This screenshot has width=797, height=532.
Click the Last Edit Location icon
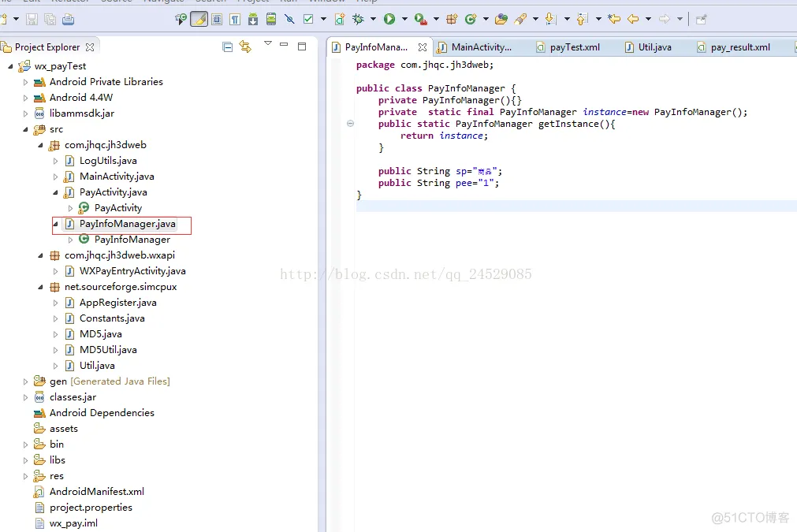(614, 19)
